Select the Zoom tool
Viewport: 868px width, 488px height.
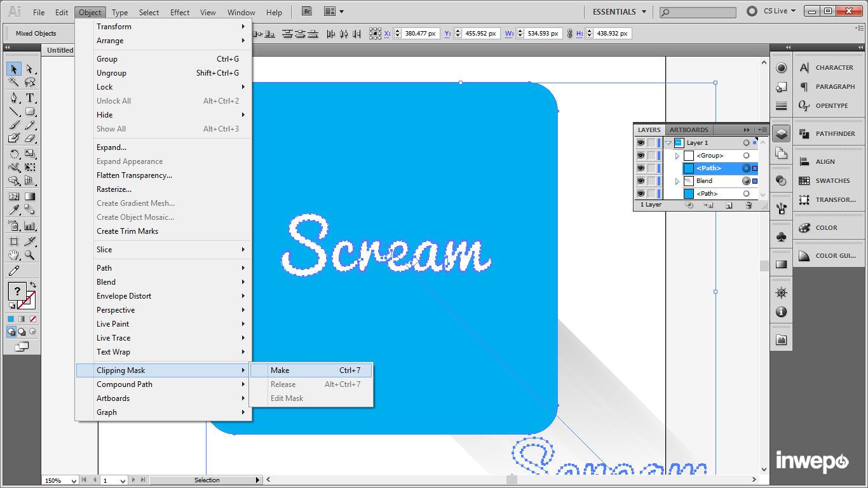click(x=30, y=255)
